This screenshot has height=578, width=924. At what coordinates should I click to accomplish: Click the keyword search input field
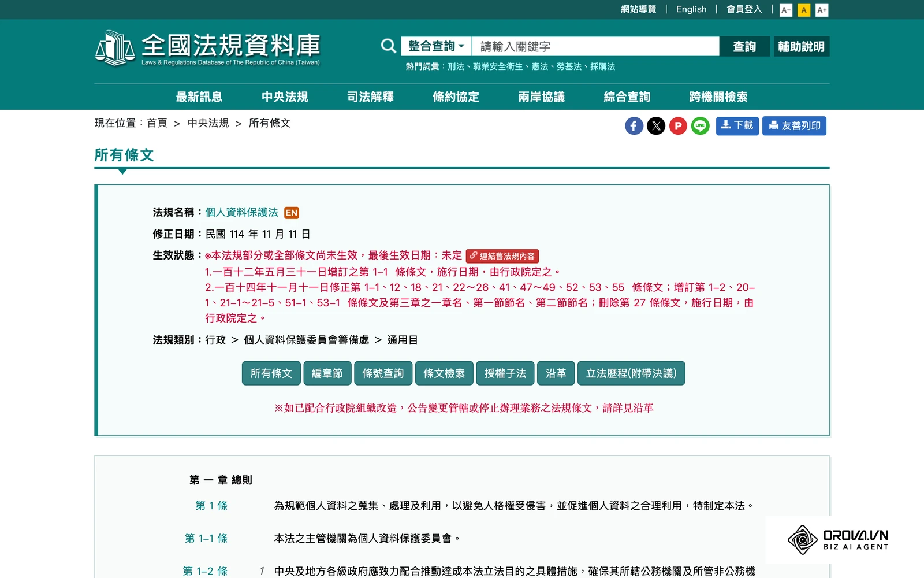pos(595,46)
